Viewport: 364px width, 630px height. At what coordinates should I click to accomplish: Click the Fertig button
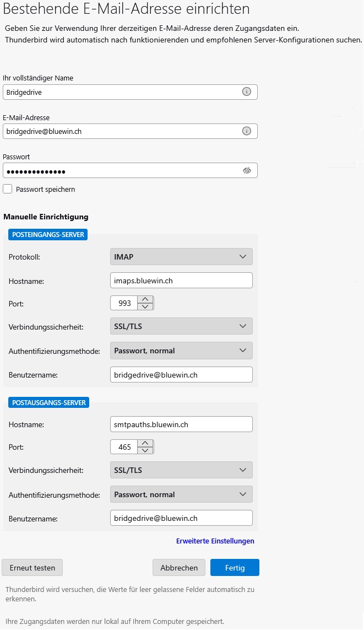tap(235, 568)
